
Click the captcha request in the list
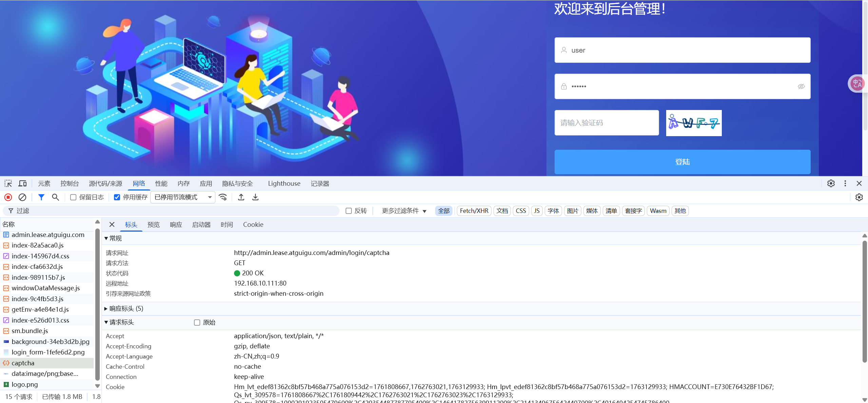point(23,363)
